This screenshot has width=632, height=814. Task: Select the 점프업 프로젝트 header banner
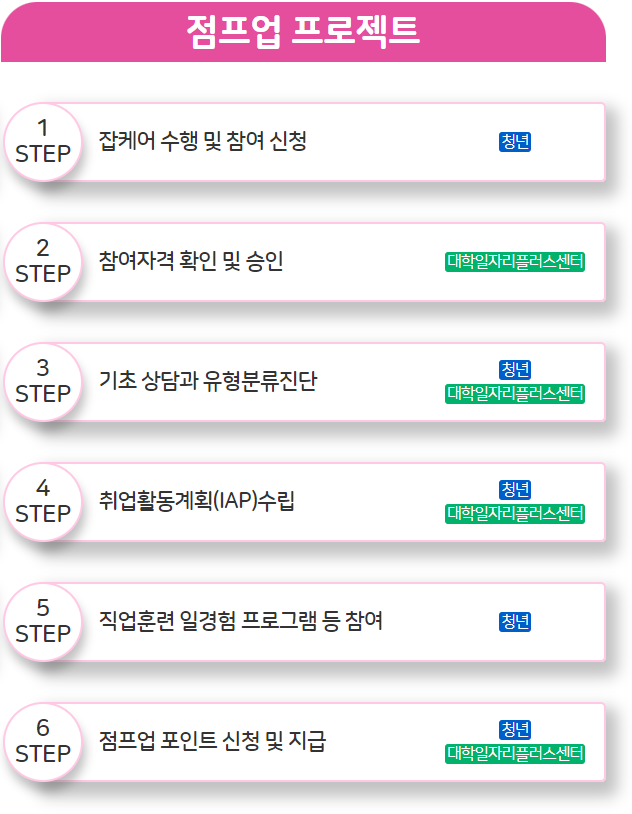click(x=303, y=32)
